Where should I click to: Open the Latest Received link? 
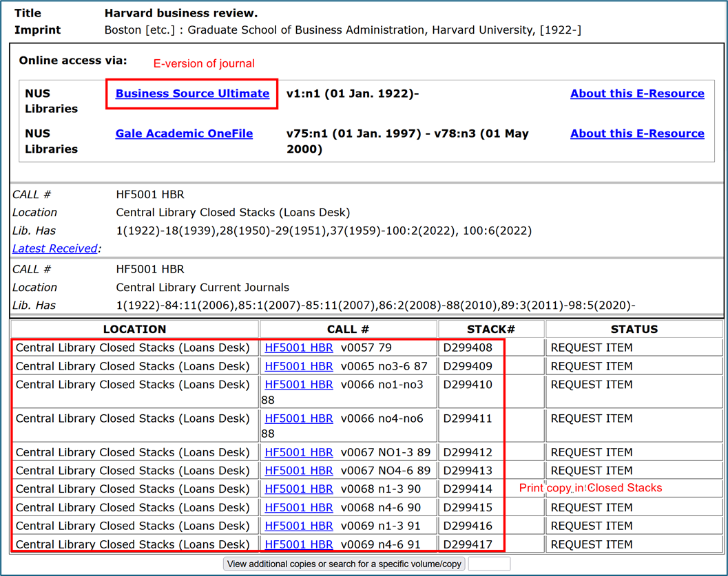(x=55, y=248)
